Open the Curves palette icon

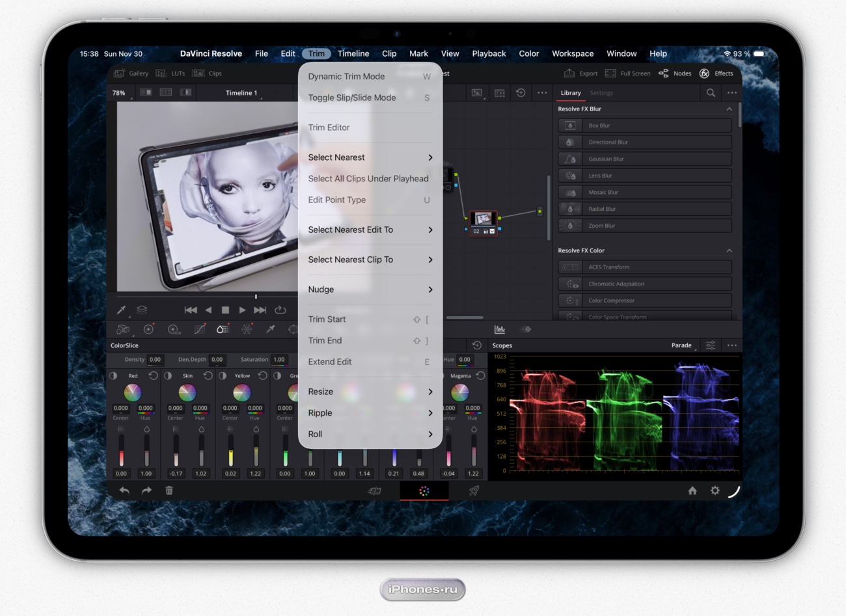click(200, 329)
